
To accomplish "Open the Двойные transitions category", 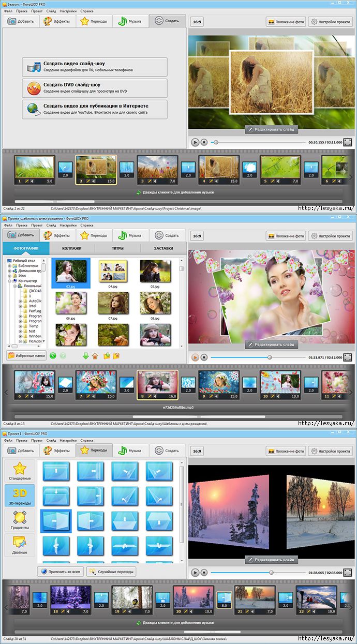I will click(x=20, y=545).
